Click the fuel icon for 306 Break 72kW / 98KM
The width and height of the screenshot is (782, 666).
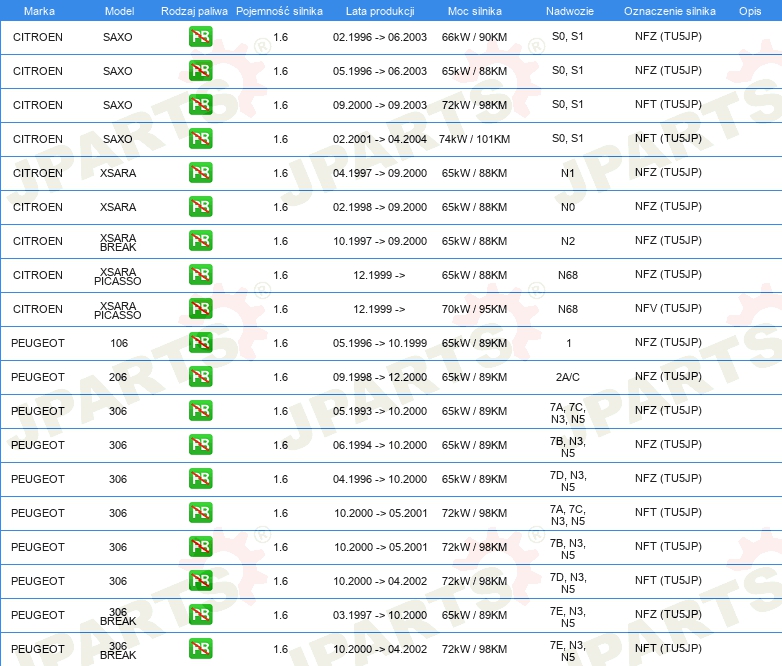[200, 649]
